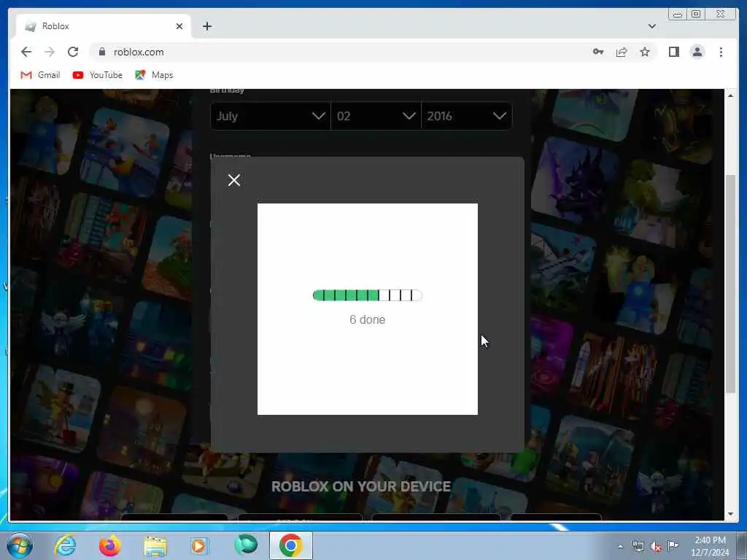Expand the birthday day dropdown showing 02
Image resolution: width=747 pixels, height=560 pixels.
(376, 116)
